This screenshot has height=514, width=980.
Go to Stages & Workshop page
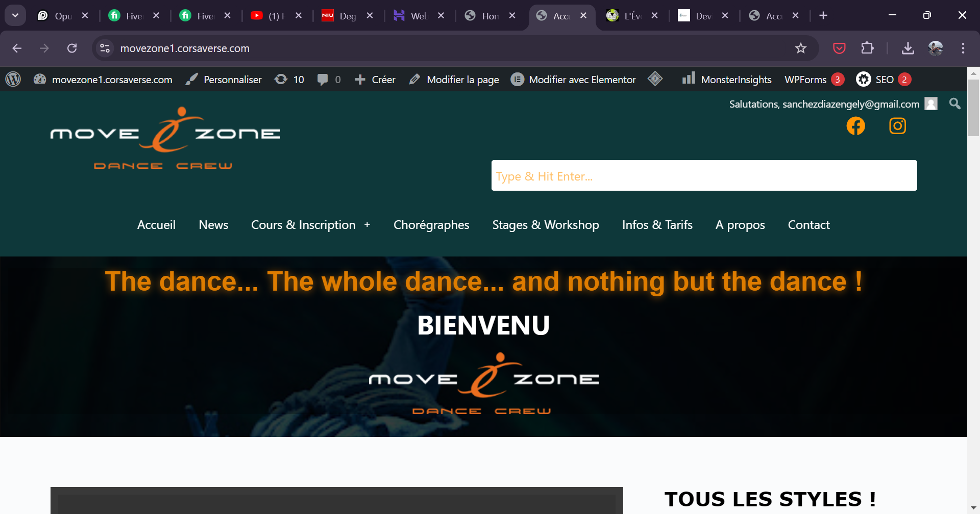pyautogui.click(x=545, y=225)
